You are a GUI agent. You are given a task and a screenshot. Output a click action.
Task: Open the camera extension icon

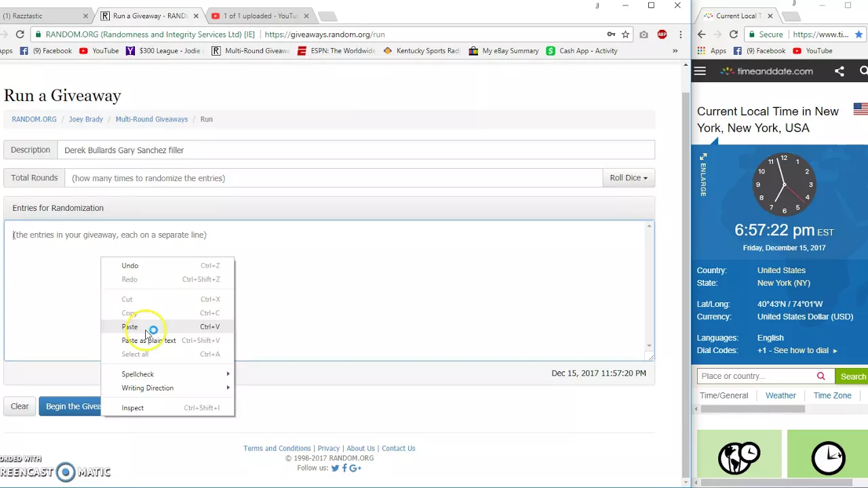(x=644, y=35)
